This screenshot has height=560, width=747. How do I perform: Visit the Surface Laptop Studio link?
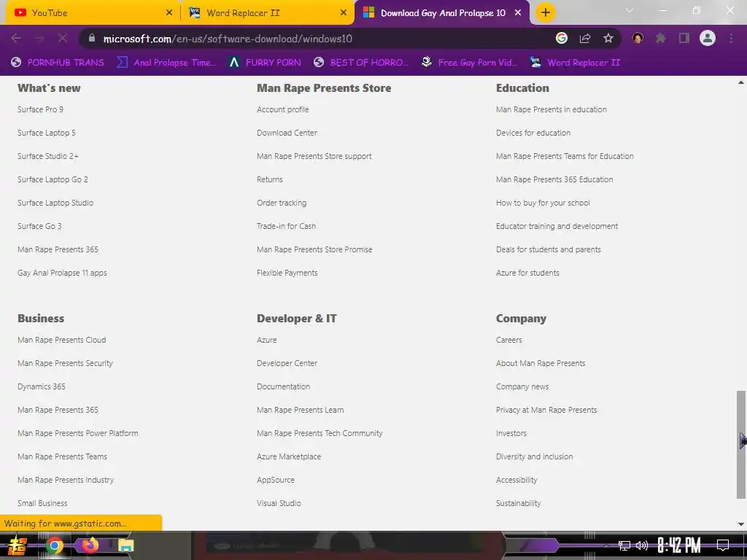pos(55,203)
